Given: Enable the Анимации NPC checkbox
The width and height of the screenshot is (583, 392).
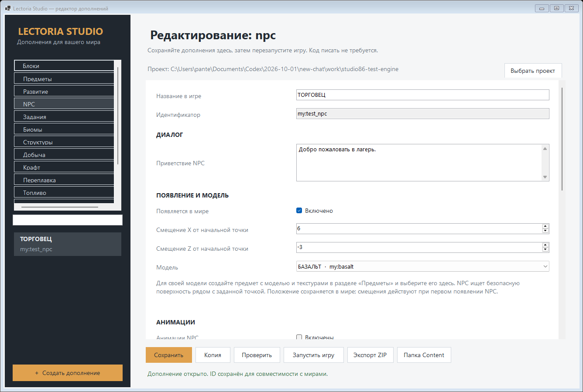Looking at the screenshot, I should click(x=299, y=337).
